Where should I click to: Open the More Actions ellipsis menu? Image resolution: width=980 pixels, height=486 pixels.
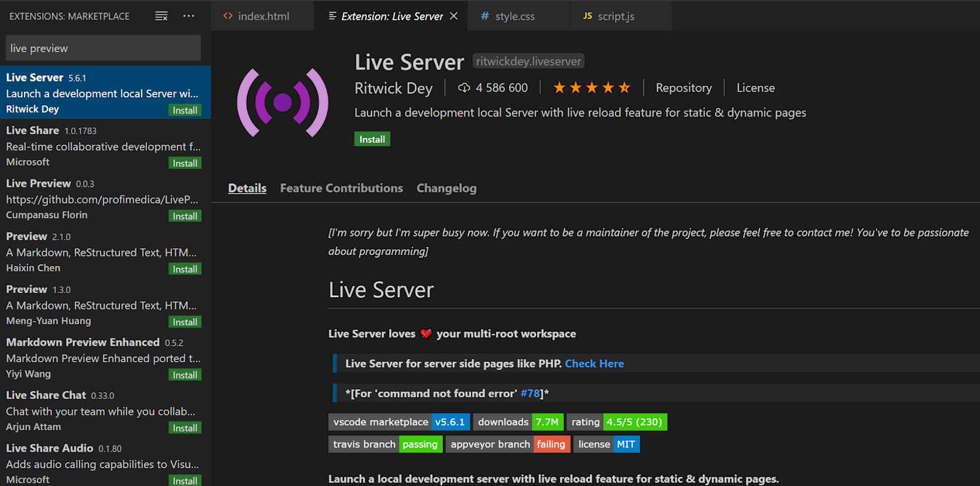click(x=189, y=16)
